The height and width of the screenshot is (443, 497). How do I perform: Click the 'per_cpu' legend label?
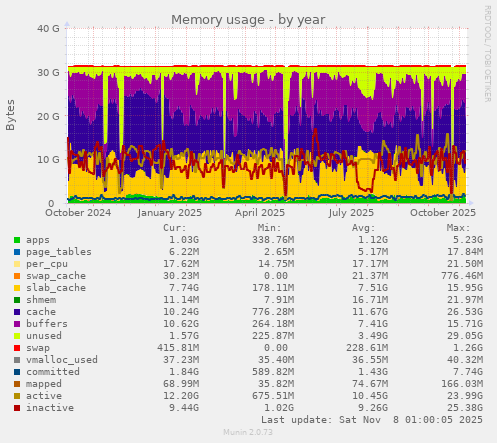tap(47, 264)
